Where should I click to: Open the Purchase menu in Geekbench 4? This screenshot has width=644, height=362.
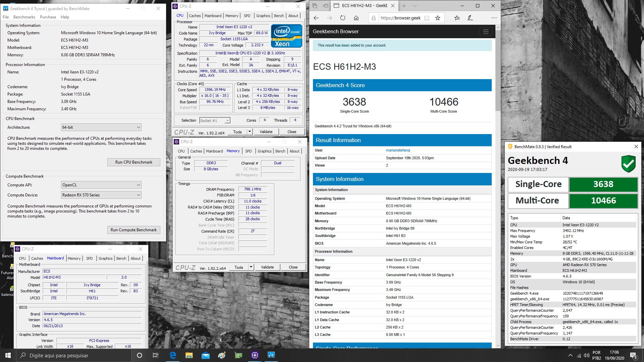pyautogui.click(x=48, y=17)
